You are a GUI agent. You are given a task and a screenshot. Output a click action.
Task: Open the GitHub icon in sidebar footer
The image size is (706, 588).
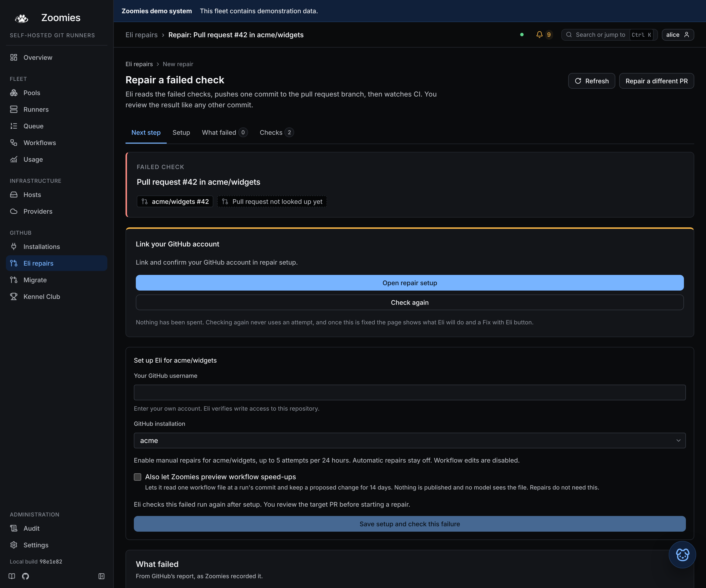click(x=25, y=576)
